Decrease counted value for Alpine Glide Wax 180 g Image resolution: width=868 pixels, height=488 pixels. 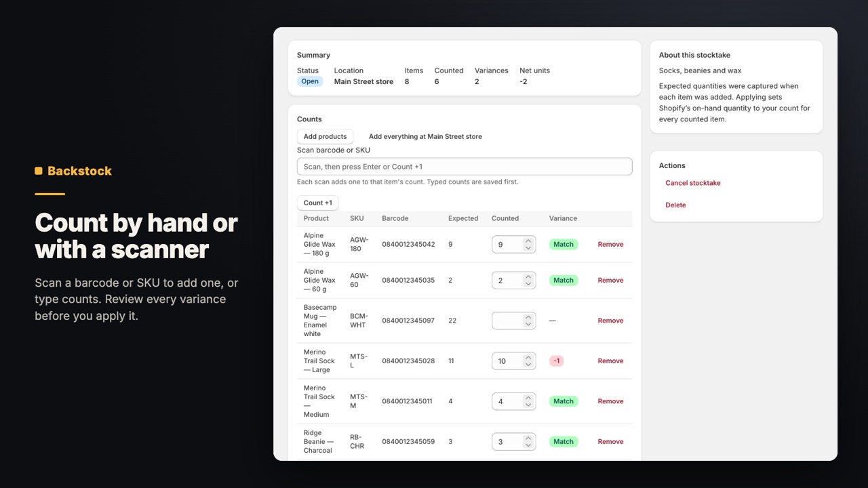(528, 248)
